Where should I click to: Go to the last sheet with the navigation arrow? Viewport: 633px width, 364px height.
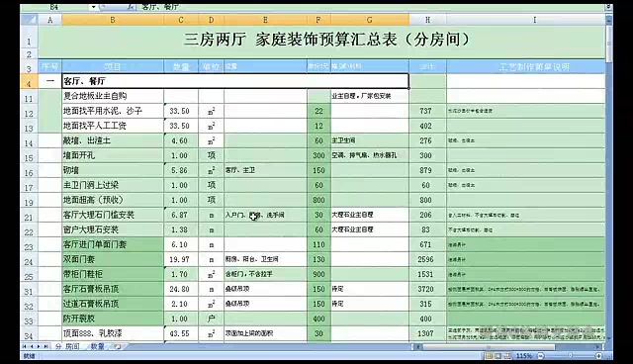[46, 346]
